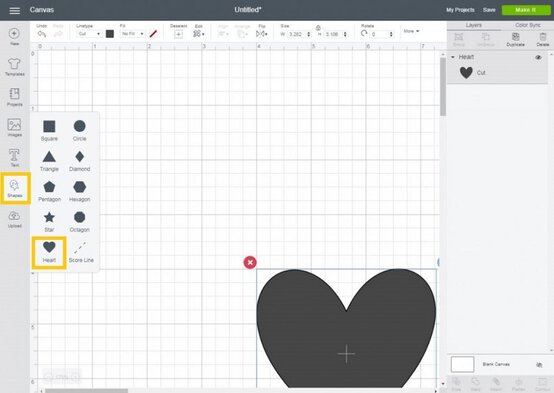The image size is (554, 393).
Task: Insert a Triangle shape
Action: (x=49, y=161)
